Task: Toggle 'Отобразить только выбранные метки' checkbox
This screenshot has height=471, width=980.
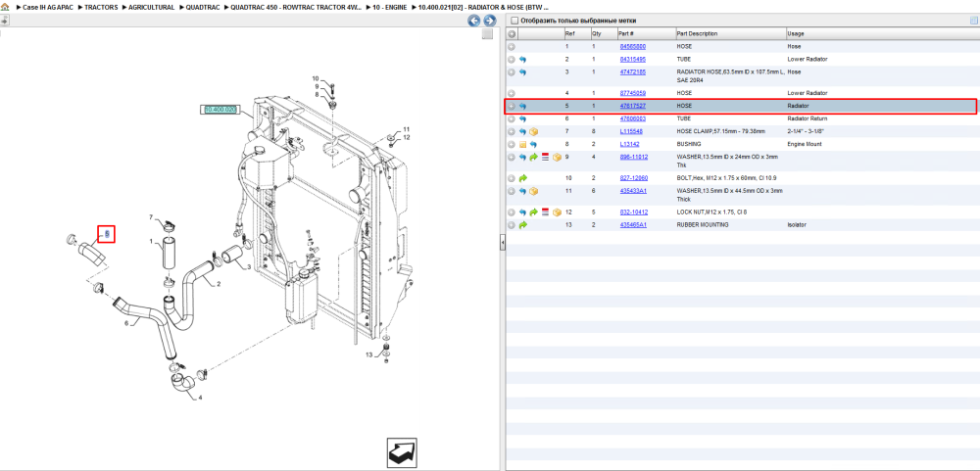Action: click(514, 21)
